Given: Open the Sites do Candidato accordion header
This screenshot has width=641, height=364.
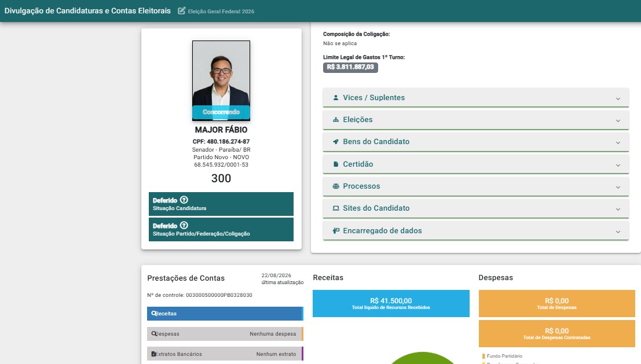Looking at the screenshot, I should [476, 208].
